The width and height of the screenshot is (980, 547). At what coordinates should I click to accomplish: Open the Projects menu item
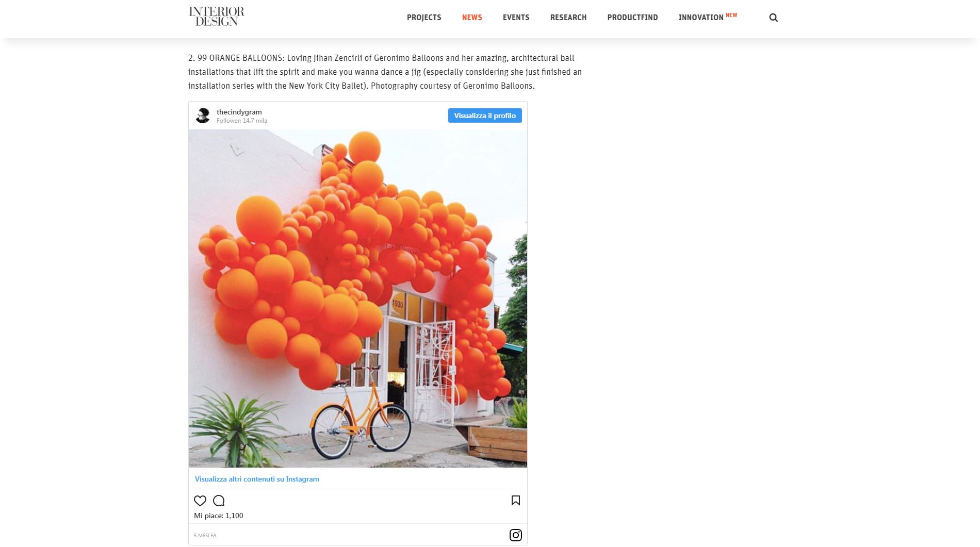(424, 18)
